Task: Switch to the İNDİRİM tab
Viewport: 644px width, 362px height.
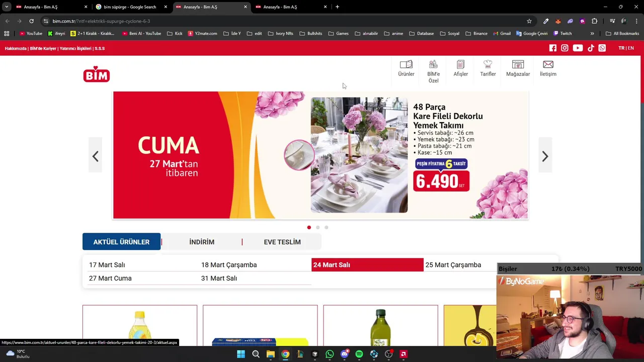Action: tap(202, 242)
